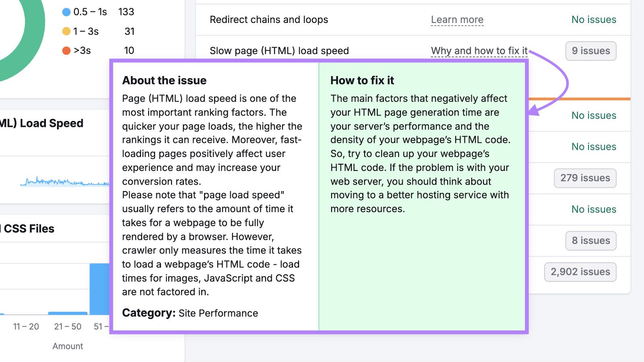Open the 9 issues for Slow page load speed

click(x=590, y=51)
